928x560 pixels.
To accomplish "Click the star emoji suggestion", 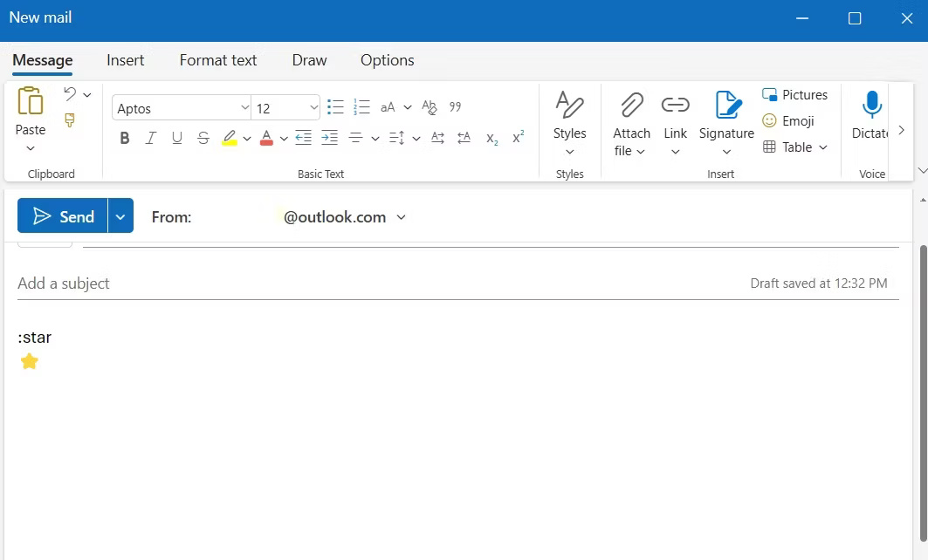I will (29, 361).
